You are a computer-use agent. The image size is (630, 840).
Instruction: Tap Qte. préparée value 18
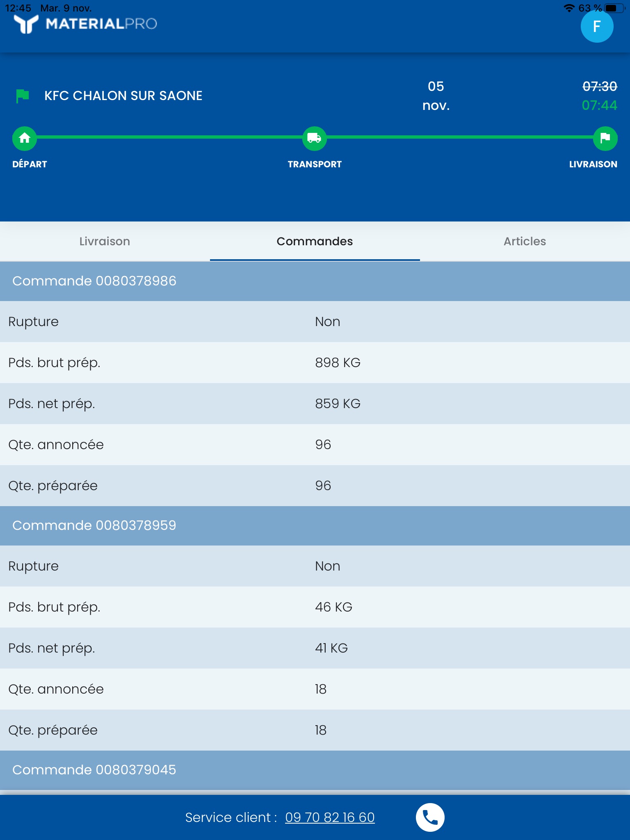click(321, 730)
